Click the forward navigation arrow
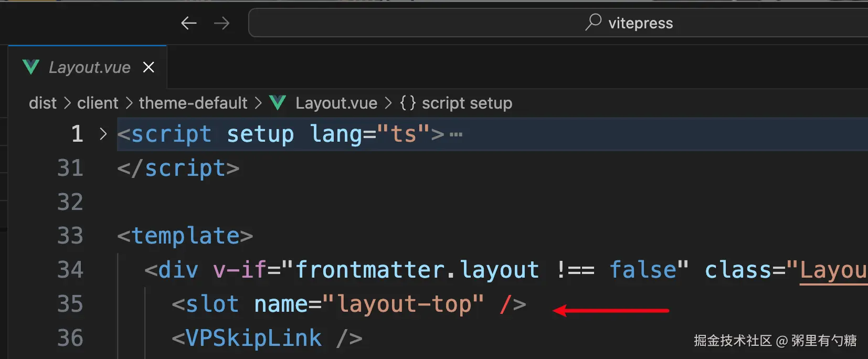This screenshot has width=868, height=359. (221, 23)
